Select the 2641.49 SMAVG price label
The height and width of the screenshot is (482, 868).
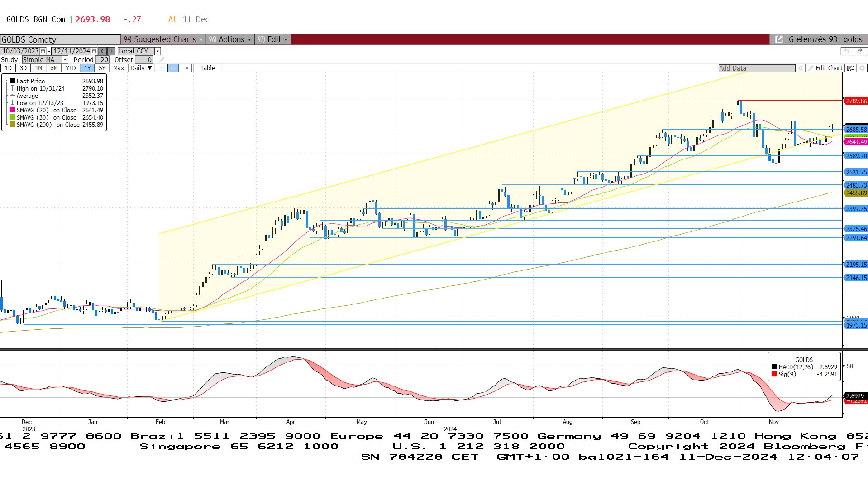click(x=856, y=142)
